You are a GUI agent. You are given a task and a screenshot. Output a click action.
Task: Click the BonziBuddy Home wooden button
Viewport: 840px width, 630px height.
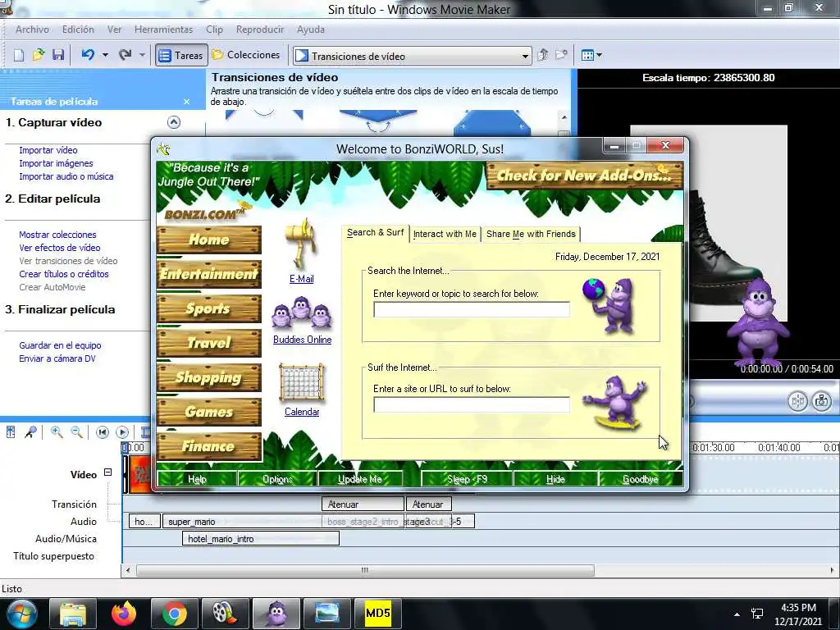[209, 240]
